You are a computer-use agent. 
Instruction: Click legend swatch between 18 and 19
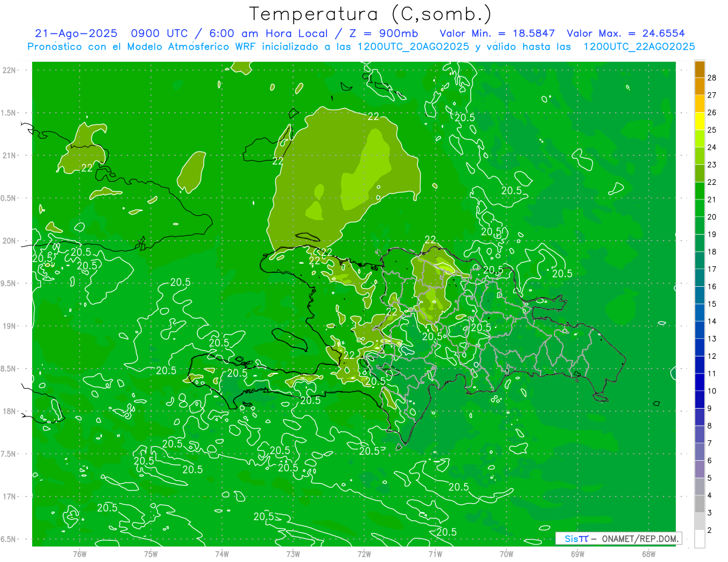pyautogui.click(x=699, y=243)
